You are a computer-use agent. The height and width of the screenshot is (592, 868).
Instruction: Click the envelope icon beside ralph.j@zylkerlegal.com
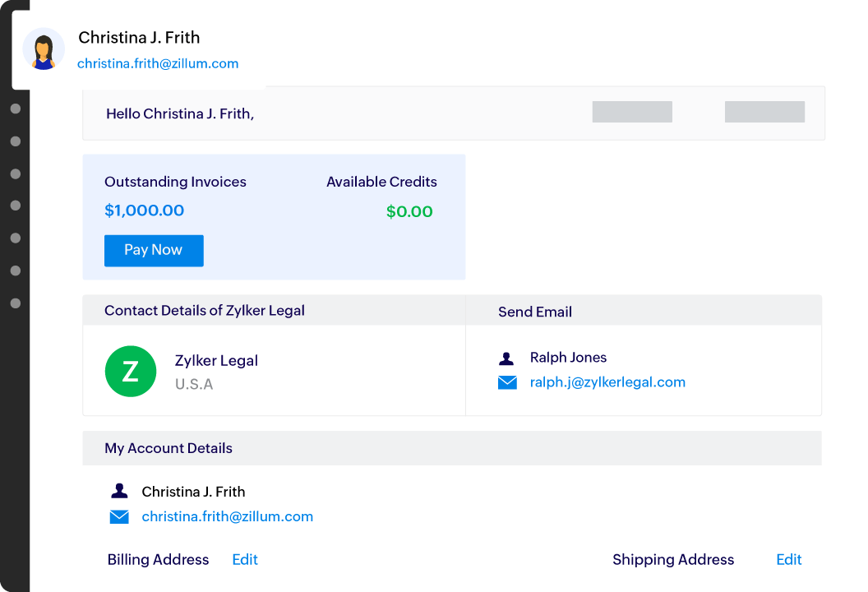tap(507, 382)
